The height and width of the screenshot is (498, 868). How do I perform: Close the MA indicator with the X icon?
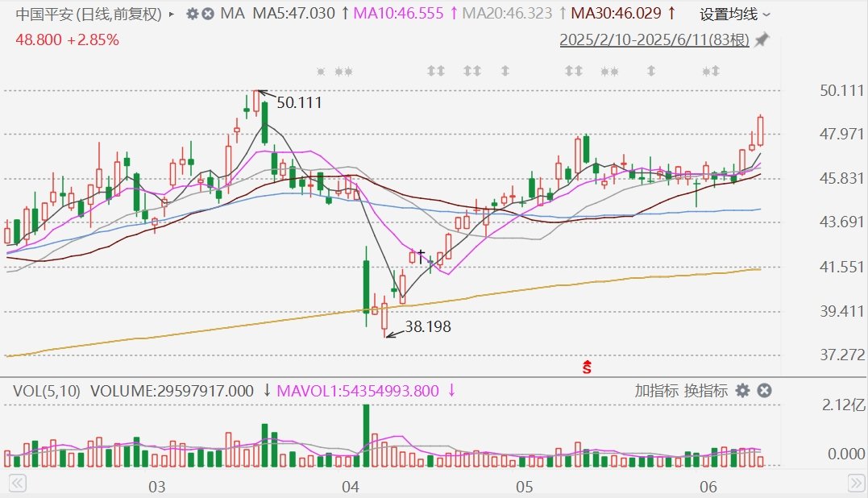[208, 14]
